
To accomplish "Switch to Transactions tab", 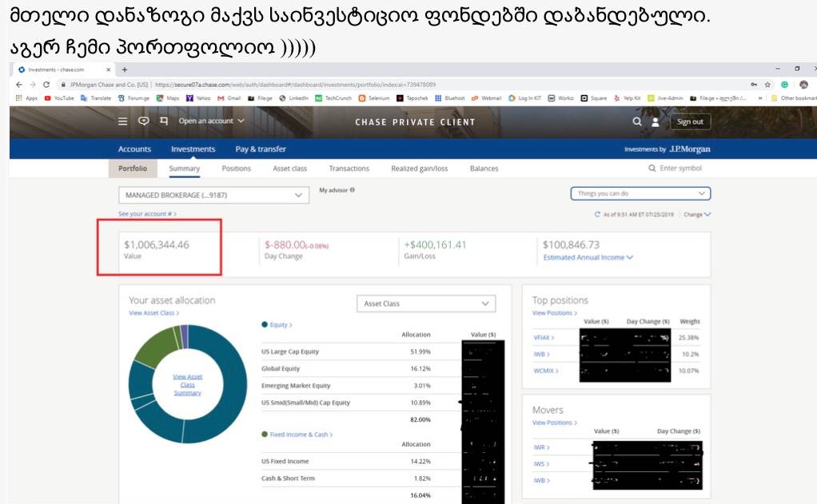I will 349,169.
